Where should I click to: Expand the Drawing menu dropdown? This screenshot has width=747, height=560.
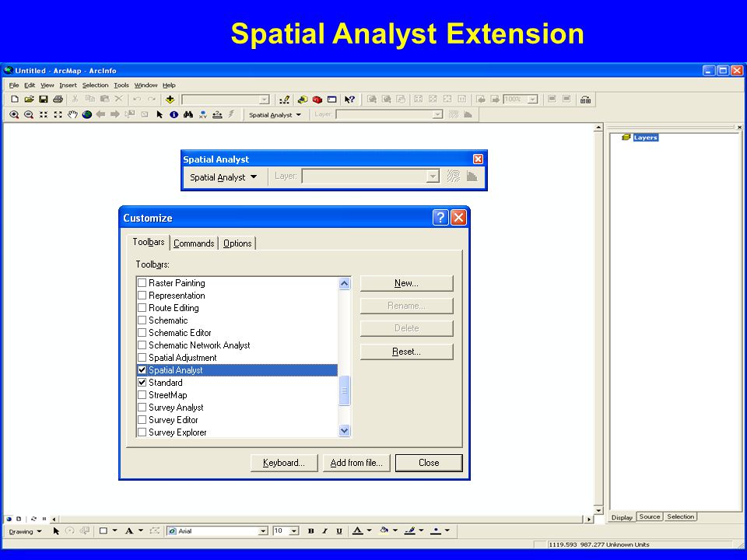[x=25, y=531]
